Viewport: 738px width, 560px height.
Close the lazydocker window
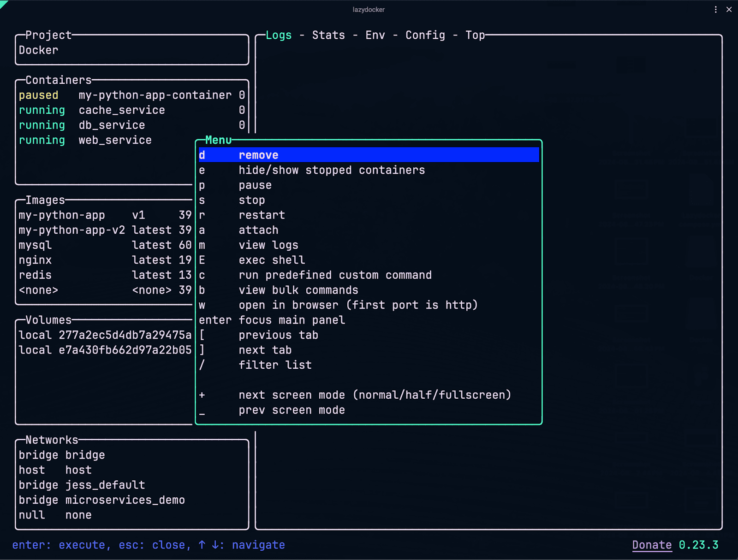point(729,9)
